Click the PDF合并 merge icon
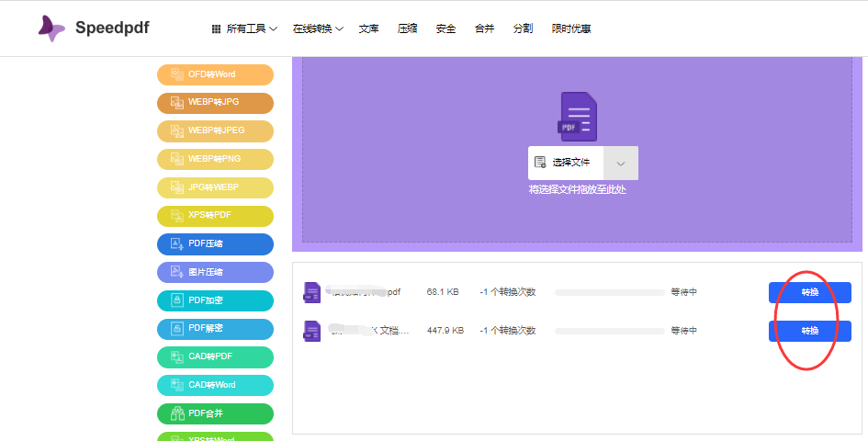868x441 pixels. click(176, 413)
